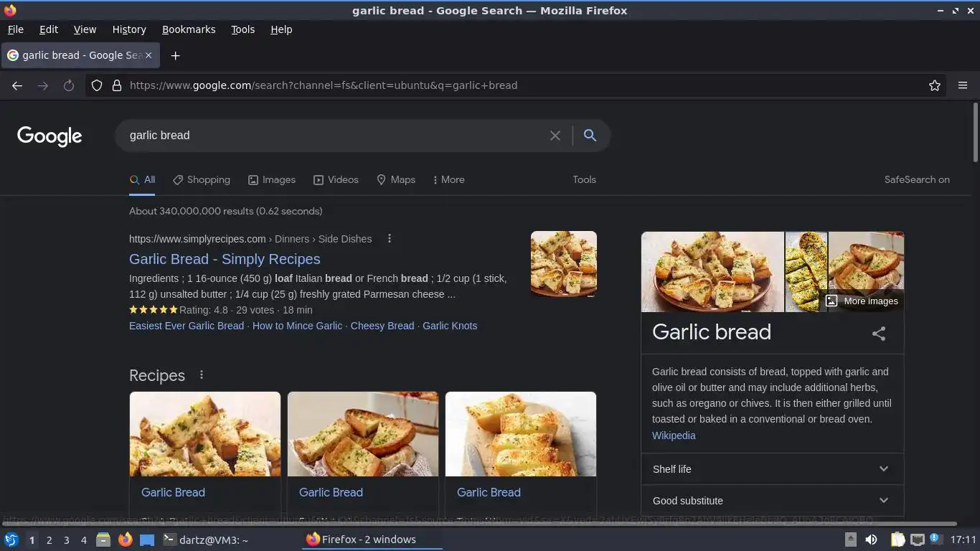Viewport: 980px width, 551px height.
Task: Open the File menu
Action: pos(15,29)
